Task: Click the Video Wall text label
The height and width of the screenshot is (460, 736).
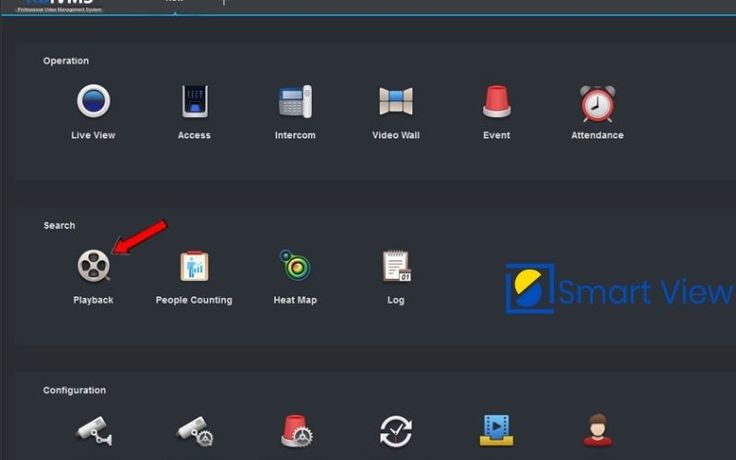Action: coord(396,135)
